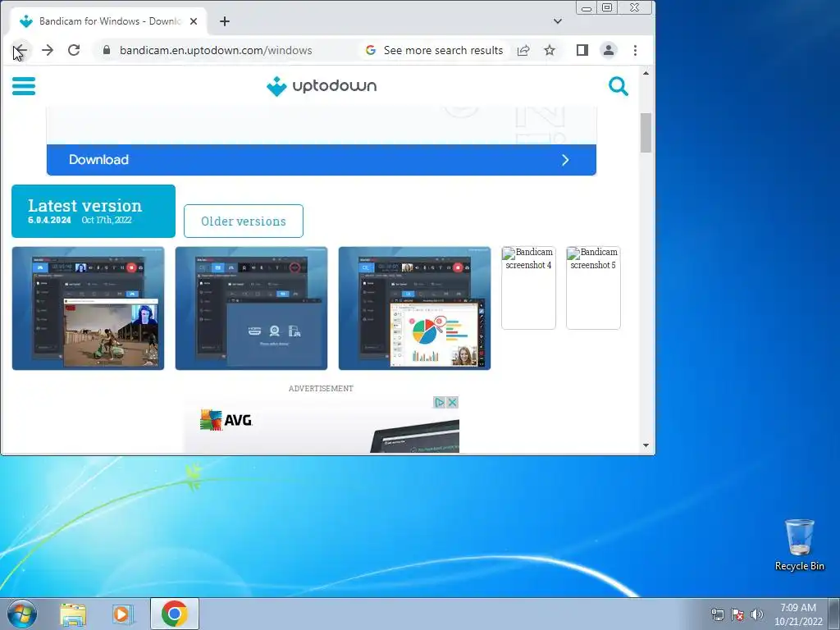Open Windows Explorer from the taskbar
This screenshot has width=840, height=630.
(x=73, y=614)
